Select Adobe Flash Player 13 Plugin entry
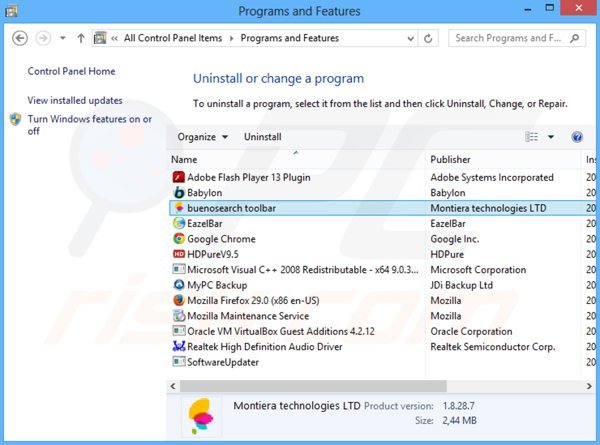 click(249, 178)
